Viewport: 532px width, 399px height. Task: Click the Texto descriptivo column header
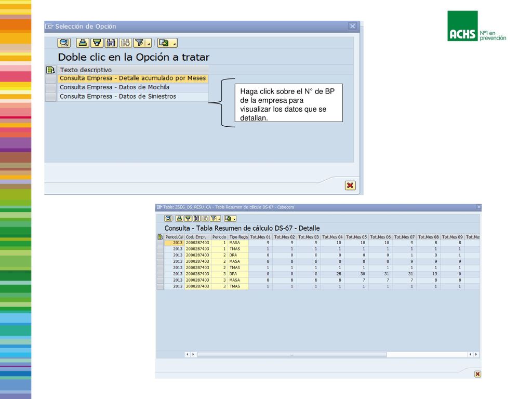point(132,70)
